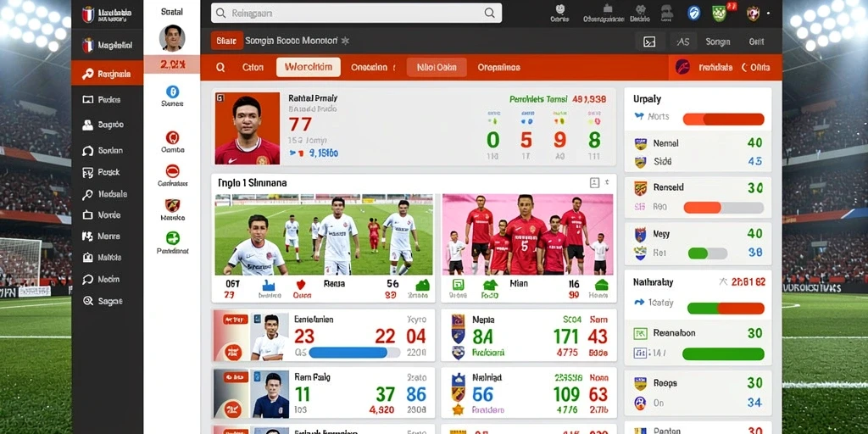Expand the Onection dropdown in the orange bar
This screenshot has width=868, height=434.
pyautogui.click(x=373, y=67)
